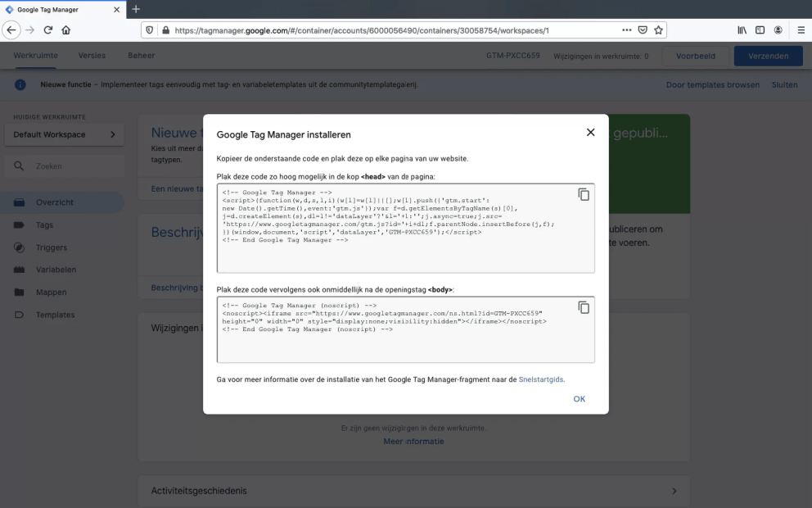The image size is (812, 508).
Task: Open Overzicht in the sidebar
Action: click(x=61, y=202)
